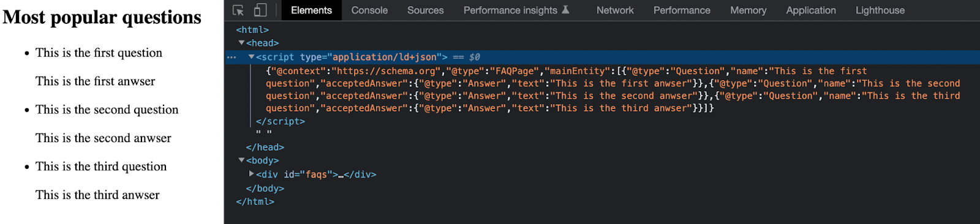Screen dimensions: 980x224
Task: Toggle the device toolbar icon
Action: point(260,10)
